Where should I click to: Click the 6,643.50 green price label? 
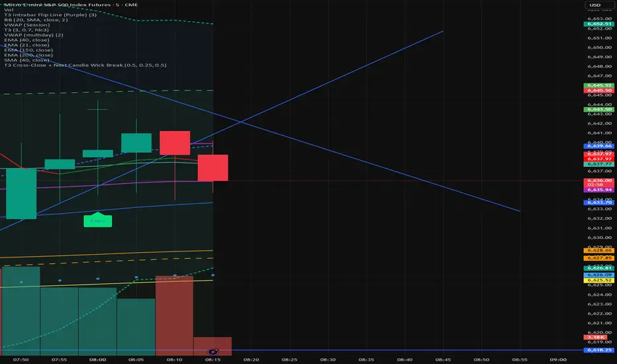click(x=598, y=109)
